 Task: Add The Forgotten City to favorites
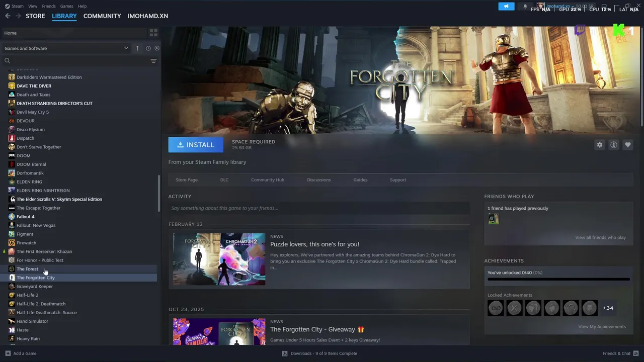click(x=628, y=145)
